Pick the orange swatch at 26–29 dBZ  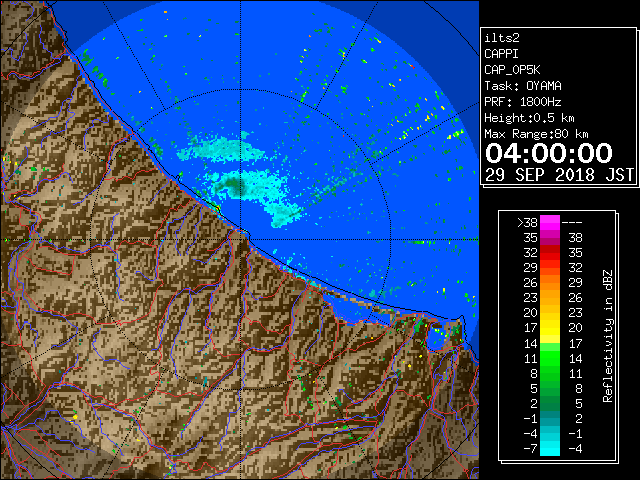(550, 283)
